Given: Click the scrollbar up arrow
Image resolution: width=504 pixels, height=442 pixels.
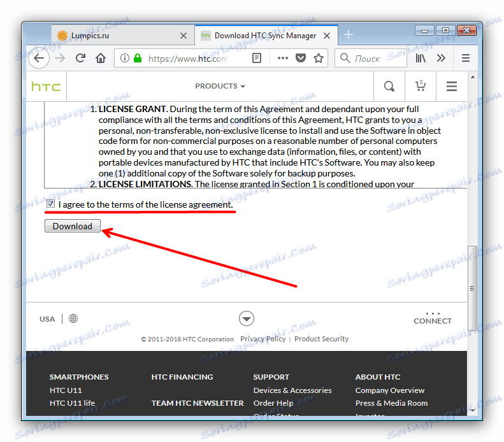Looking at the screenshot, I should [473, 77].
